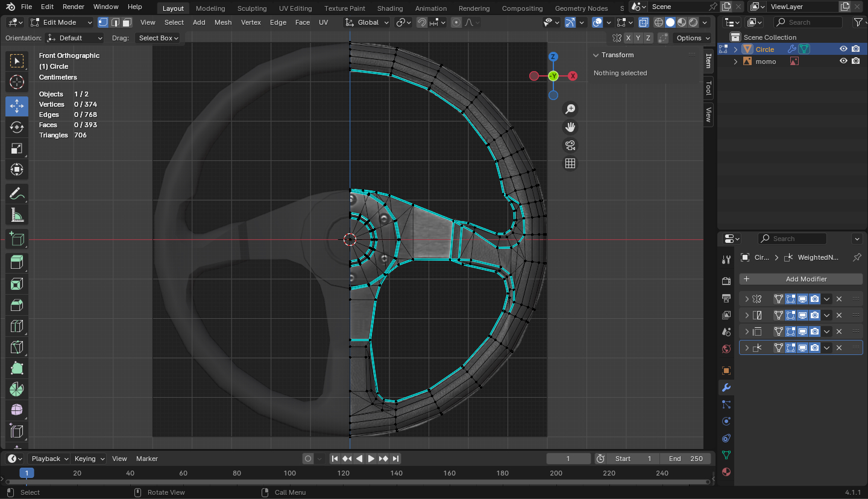Select the Scale tool

(17, 149)
